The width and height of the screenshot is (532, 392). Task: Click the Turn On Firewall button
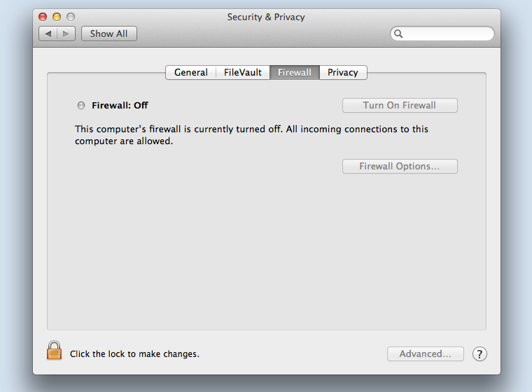(400, 105)
